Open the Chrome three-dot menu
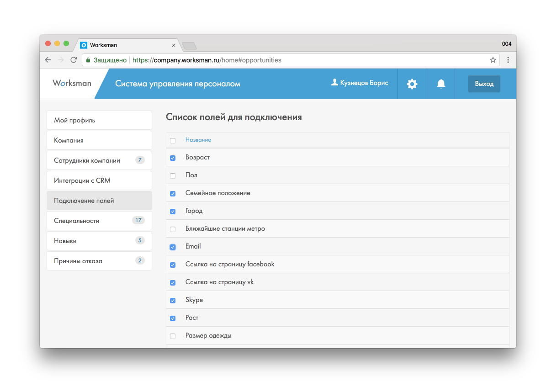Viewport: 557px width, 392px height. point(508,60)
